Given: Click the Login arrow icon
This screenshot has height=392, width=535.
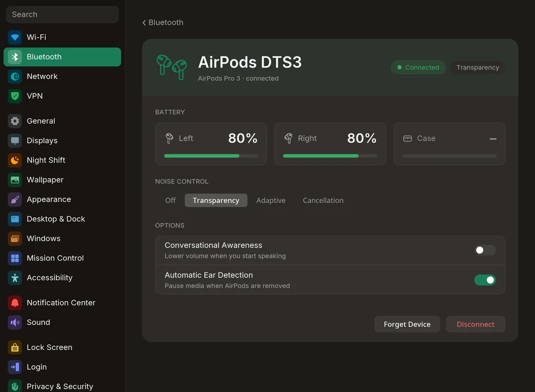Looking at the screenshot, I should pos(15,367).
